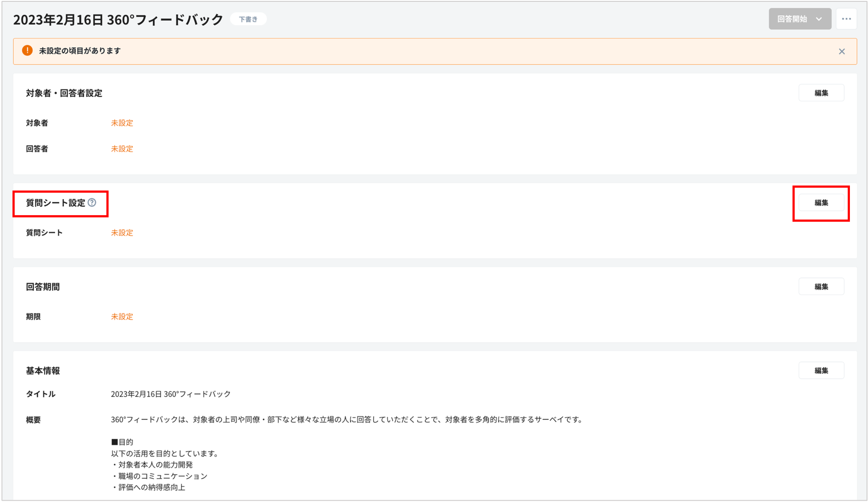Edit the 基本情報 section
The image size is (868, 502).
tap(821, 370)
